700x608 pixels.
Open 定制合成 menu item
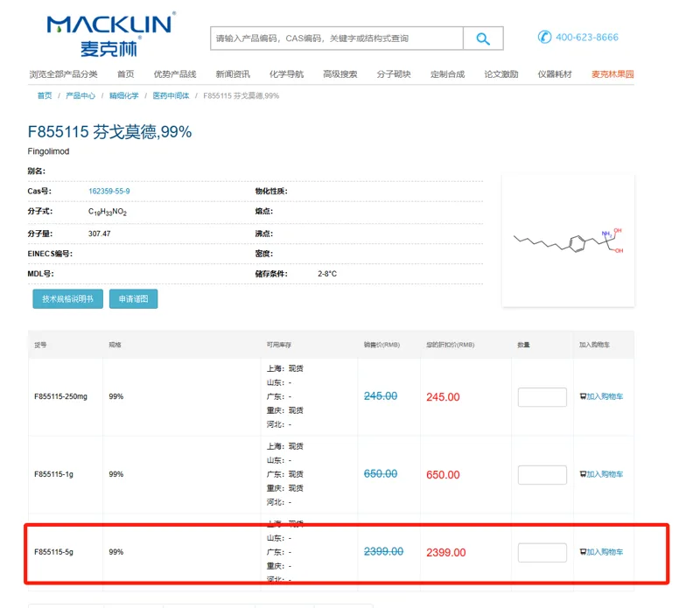point(447,74)
